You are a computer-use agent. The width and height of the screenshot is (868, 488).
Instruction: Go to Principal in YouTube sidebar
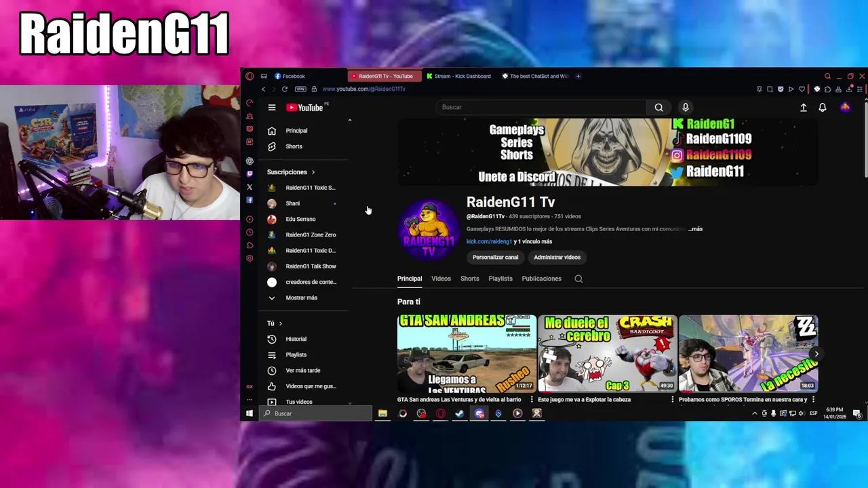tap(296, 131)
